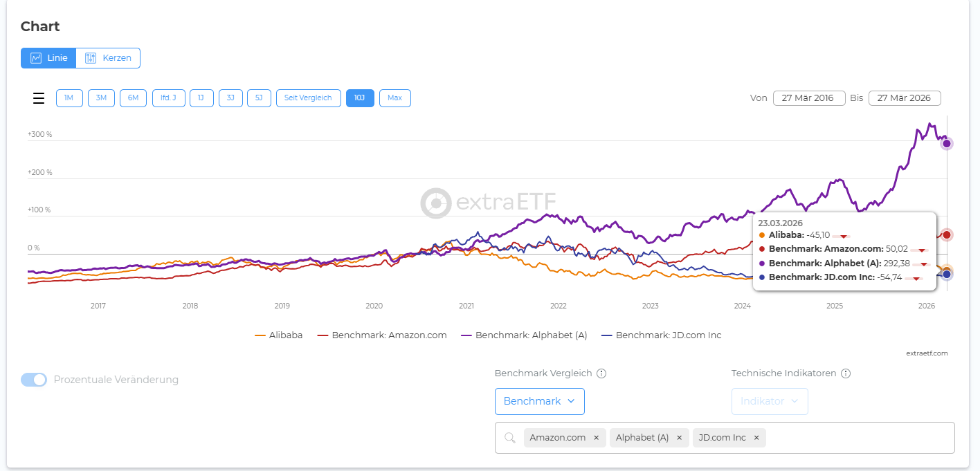Click the Bis end date field
This screenshot has height=471, width=980.
coord(904,98)
